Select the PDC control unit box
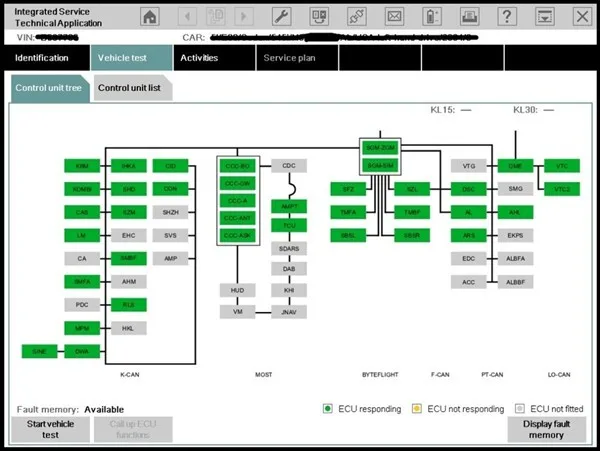 click(x=82, y=305)
